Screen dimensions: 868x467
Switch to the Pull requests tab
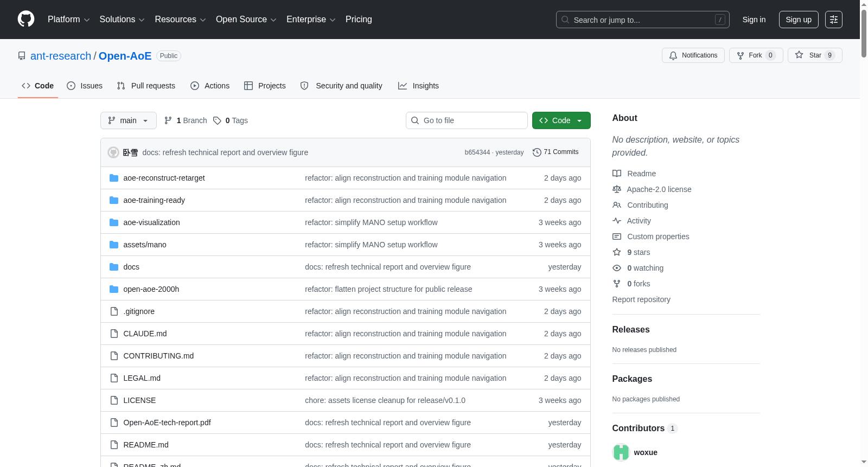point(146,86)
